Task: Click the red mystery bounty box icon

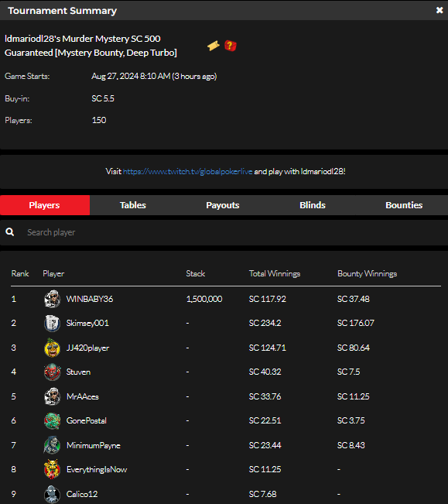Action: pyautogui.click(x=231, y=46)
